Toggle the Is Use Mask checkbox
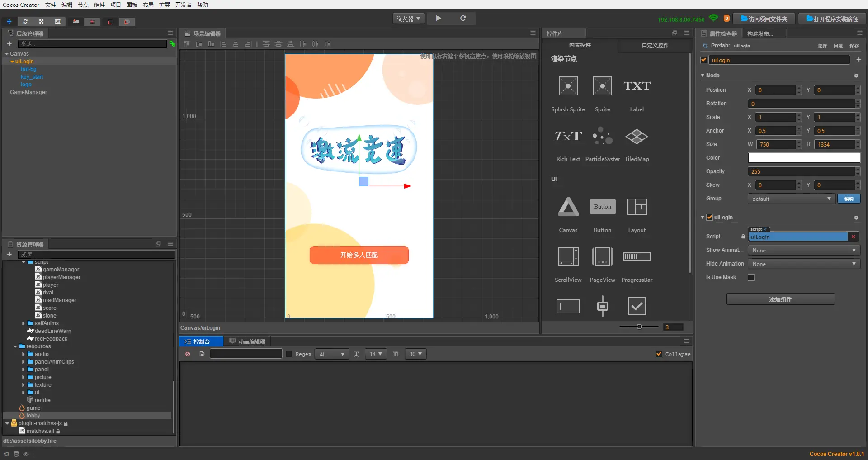The image size is (868, 460). pos(751,277)
